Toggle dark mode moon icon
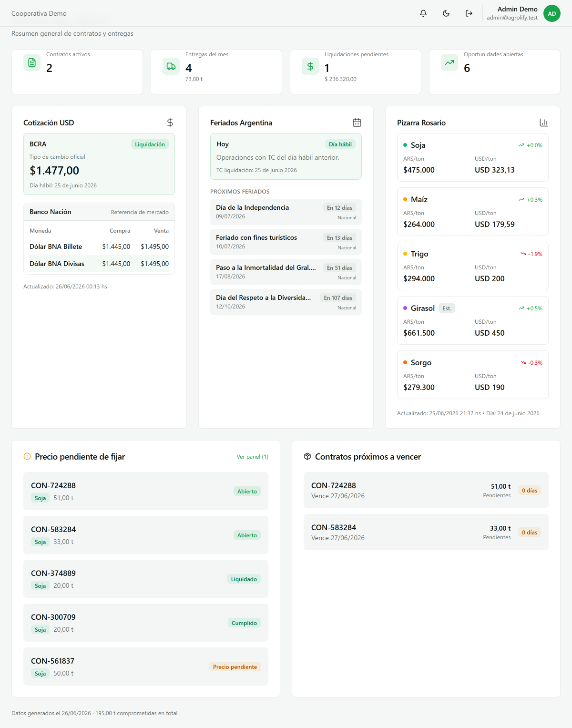572x728 pixels. [446, 13]
